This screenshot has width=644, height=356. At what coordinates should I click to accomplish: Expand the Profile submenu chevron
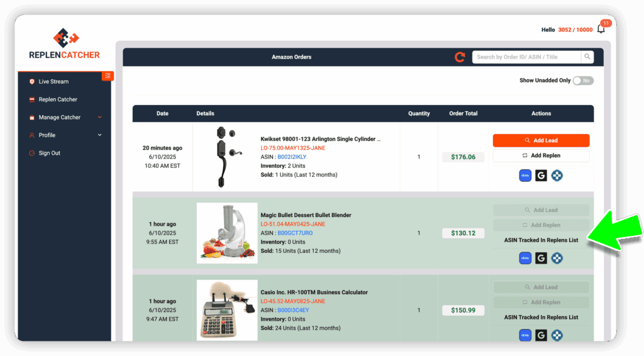[100, 135]
